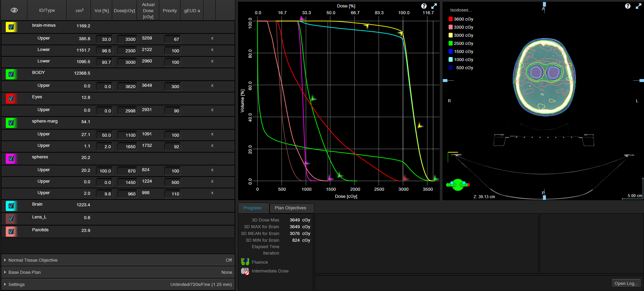Toggle the BODY structure checkbox
Screen dimensions: 644x291
click(11, 74)
